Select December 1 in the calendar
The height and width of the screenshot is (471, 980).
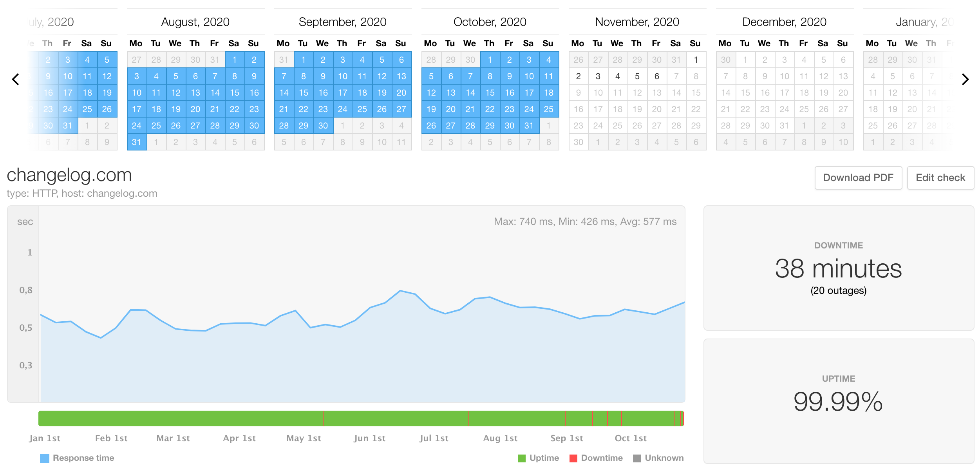745,60
